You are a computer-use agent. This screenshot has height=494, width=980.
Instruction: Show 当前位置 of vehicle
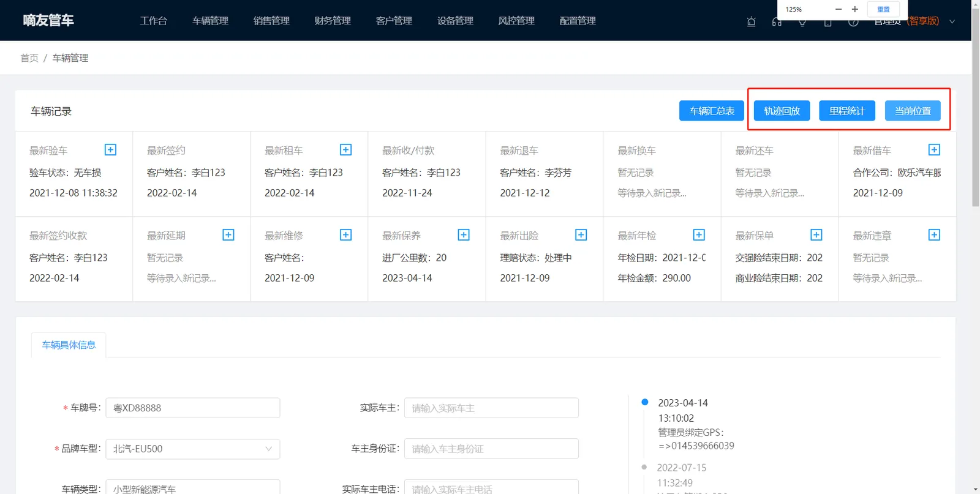click(x=913, y=111)
